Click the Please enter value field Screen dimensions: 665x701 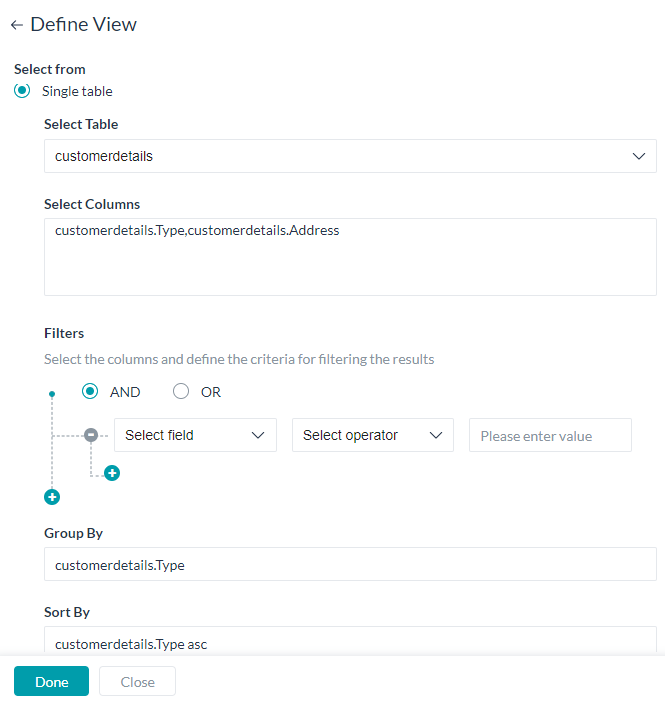(550, 435)
